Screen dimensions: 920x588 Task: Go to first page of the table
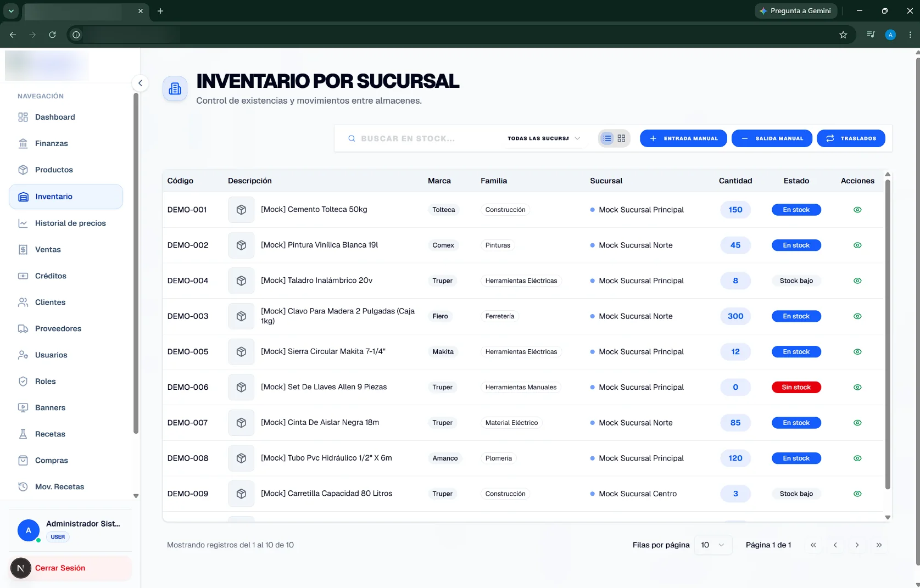(x=813, y=545)
